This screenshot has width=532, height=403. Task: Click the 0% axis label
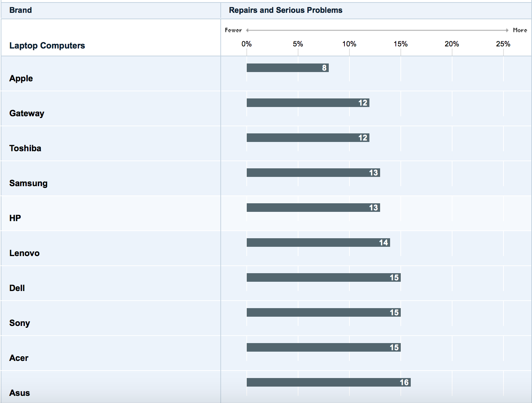(x=246, y=44)
